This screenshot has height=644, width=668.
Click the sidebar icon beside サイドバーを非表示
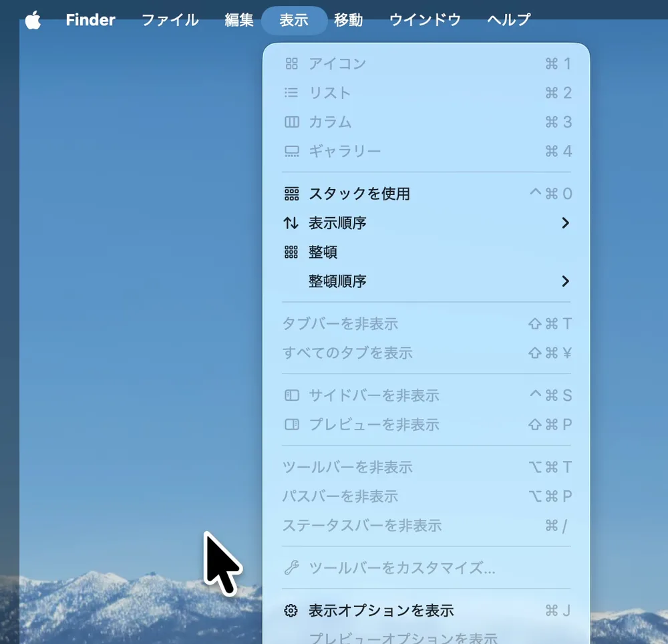tap(291, 395)
